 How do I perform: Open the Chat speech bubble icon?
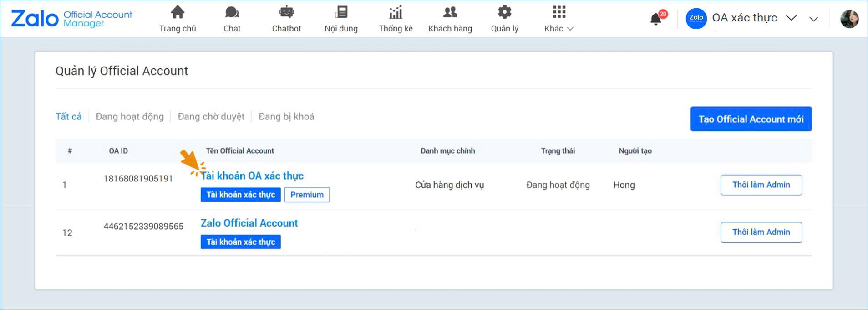[x=232, y=12]
